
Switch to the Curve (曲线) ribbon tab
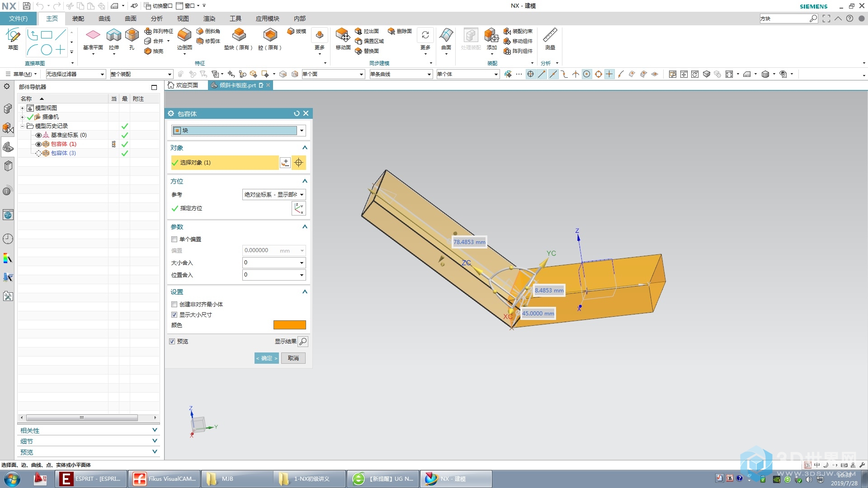(x=104, y=19)
